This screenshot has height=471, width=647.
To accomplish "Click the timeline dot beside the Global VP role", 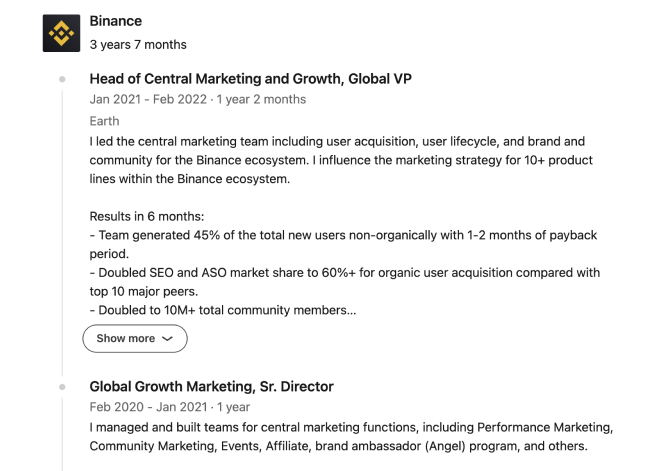I will (x=62, y=79).
